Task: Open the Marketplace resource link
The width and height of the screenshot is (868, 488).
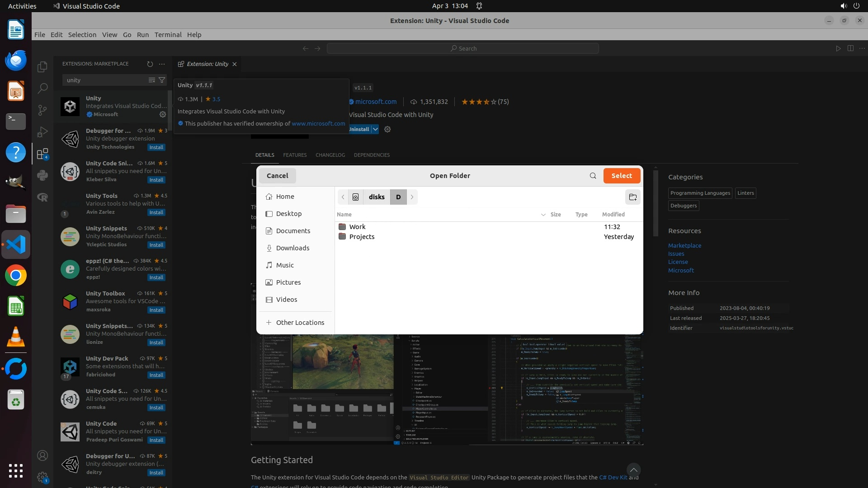Action: [684, 245]
